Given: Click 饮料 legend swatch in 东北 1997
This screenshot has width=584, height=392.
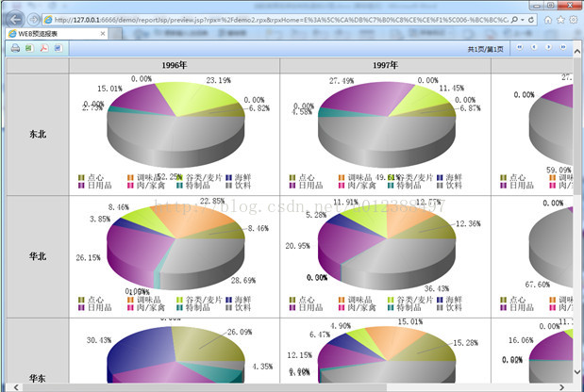Looking at the screenshot, I should pyautogui.click(x=440, y=186).
